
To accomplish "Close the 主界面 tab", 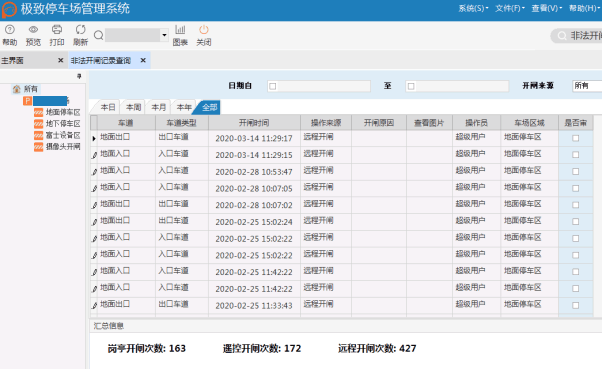I will [x=60, y=60].
